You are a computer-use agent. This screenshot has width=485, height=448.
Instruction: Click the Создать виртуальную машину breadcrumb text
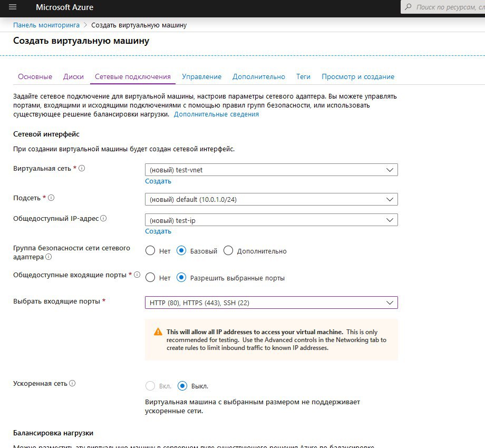click(139, 25)
